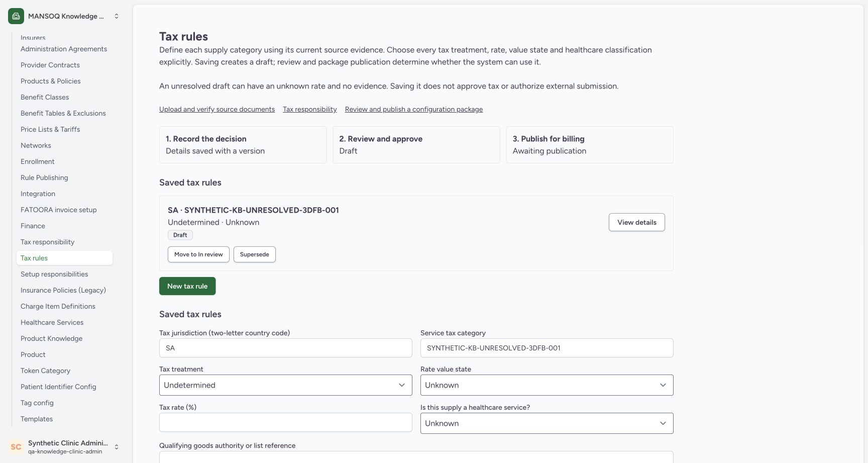
Task: Click the MANSOQ Knowledge workspace logo icon
Action: point(16,16)
